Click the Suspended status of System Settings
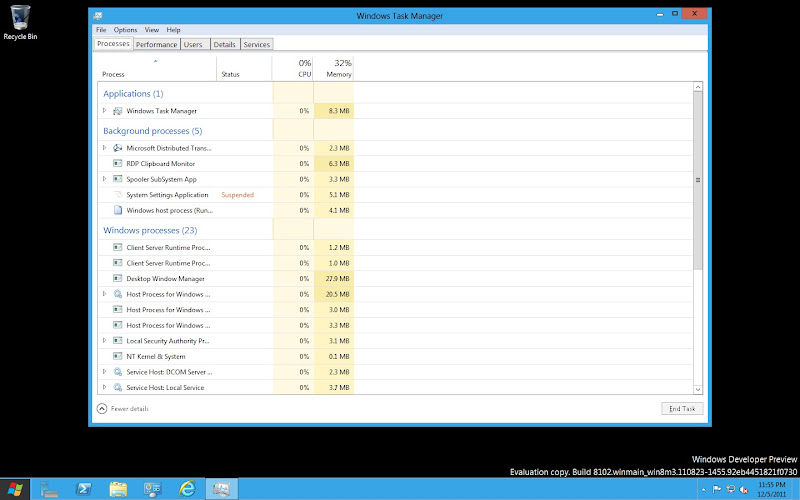The image size is (800, 500). coord(237,195)
